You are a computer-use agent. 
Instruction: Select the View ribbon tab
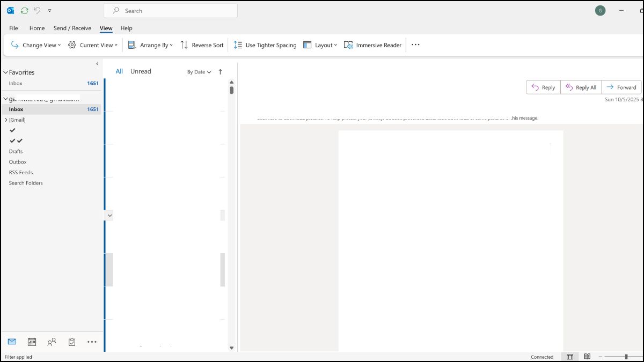click(x=106, y=28)
